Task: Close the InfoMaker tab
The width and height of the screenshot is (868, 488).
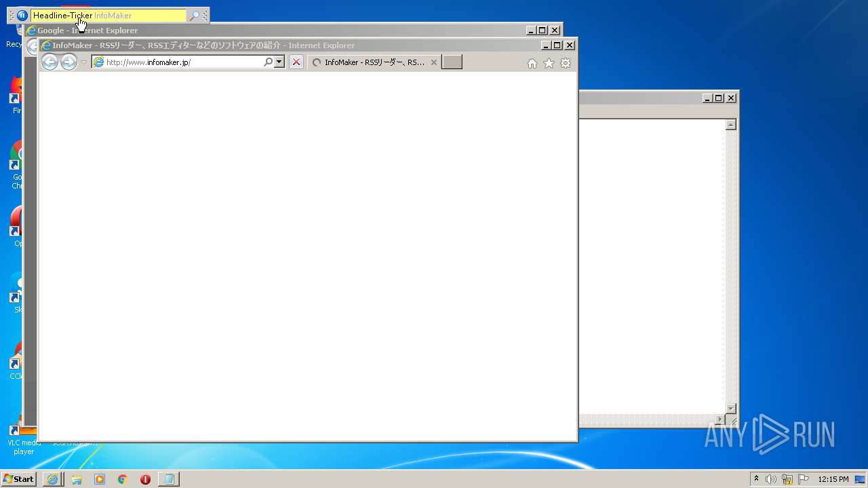Action: tap(434, 62)
